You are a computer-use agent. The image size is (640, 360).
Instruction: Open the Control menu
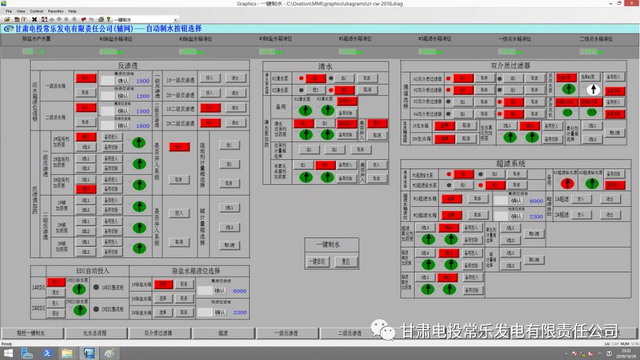click(x=36, y=11)
